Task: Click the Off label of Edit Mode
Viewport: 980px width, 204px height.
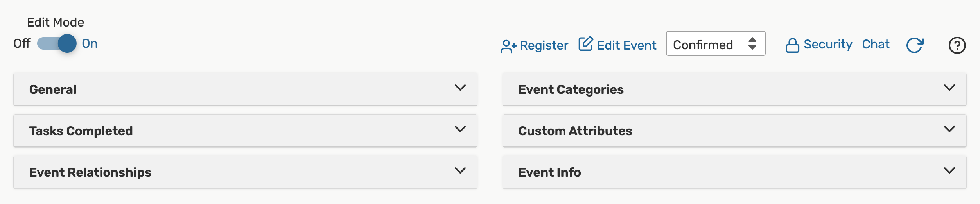Action: point(22,43)
